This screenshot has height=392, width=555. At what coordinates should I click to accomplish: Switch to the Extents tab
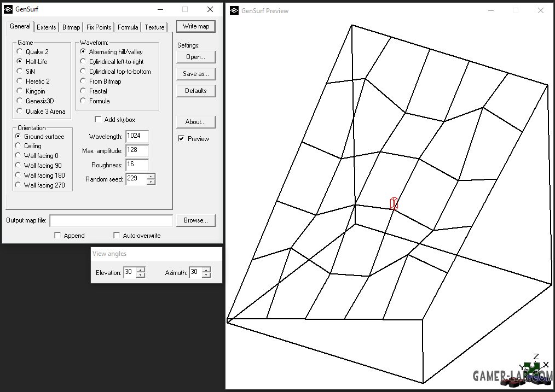click(47, 27)
